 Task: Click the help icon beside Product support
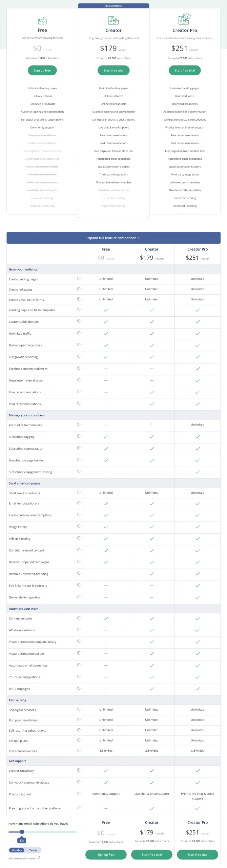pyautogui.click(x=79, y=794)
